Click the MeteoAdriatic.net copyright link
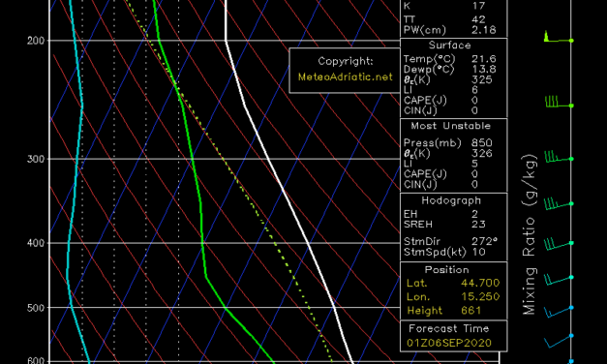The height and width of the screenshot is (364, 607). (345, 76)
